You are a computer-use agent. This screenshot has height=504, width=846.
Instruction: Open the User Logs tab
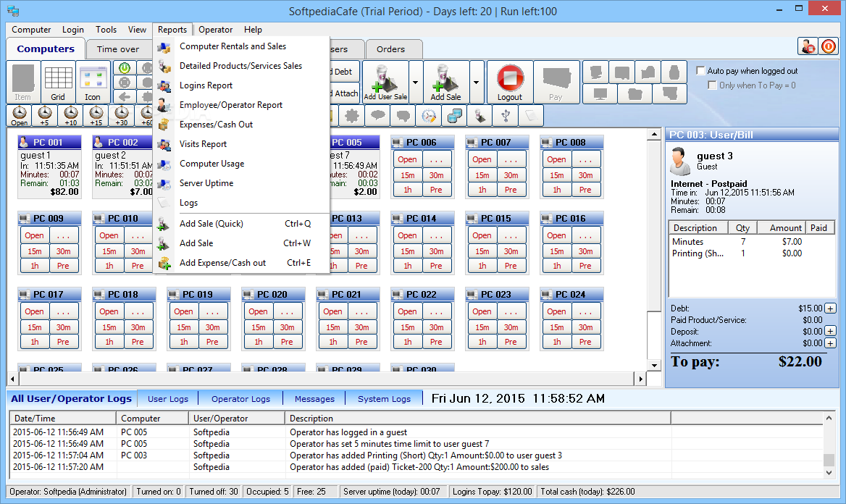(168, 399)
